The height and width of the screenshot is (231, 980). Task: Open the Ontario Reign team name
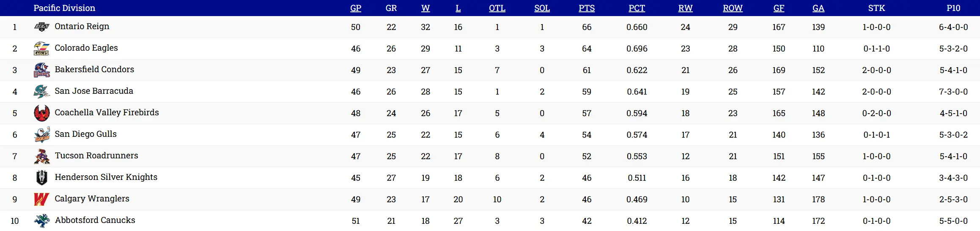click(x=82, y=26)
